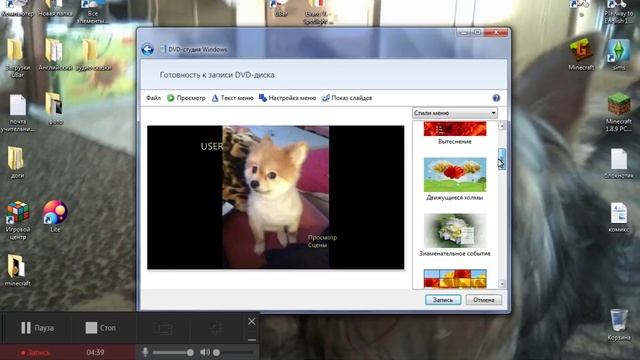The image size is (640, 360).
Task: Open the Lite shortcut on desktop
Action: [x=55, y=216]
